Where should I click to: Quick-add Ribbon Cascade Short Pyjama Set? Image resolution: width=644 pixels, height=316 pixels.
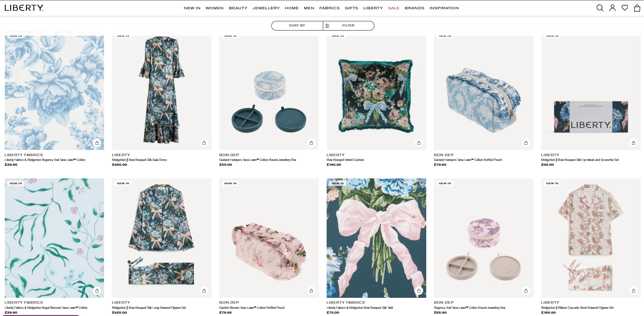[634, 291]
